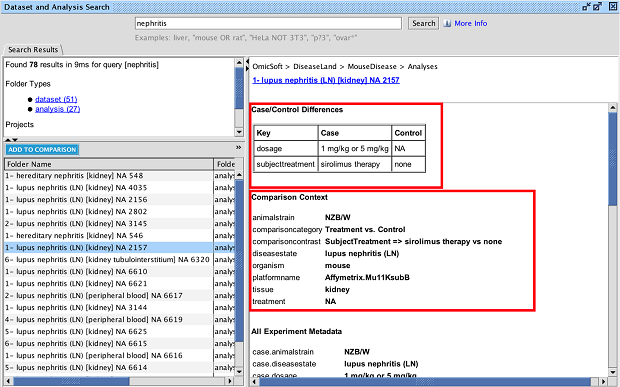Select the Search Results tab
620x387 pixels.
[33, 50]
